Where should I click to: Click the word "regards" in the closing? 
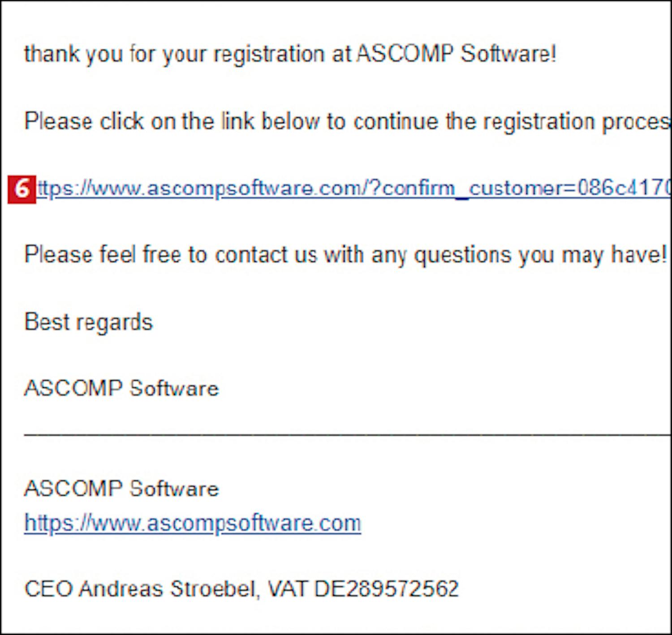pyautogui.click(x=119, y=323)
